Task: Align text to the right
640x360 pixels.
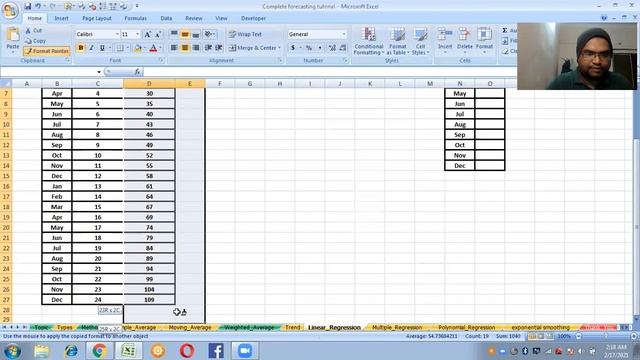Action: (196, 48)
